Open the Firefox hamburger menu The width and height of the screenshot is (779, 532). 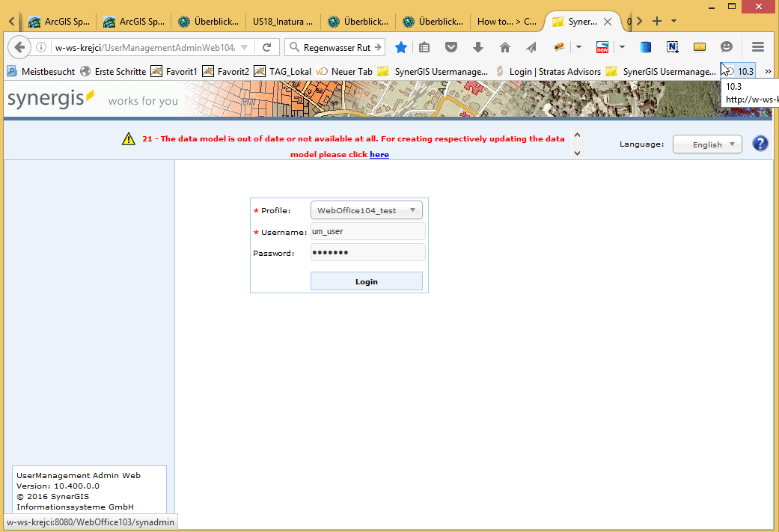[761, 46]
